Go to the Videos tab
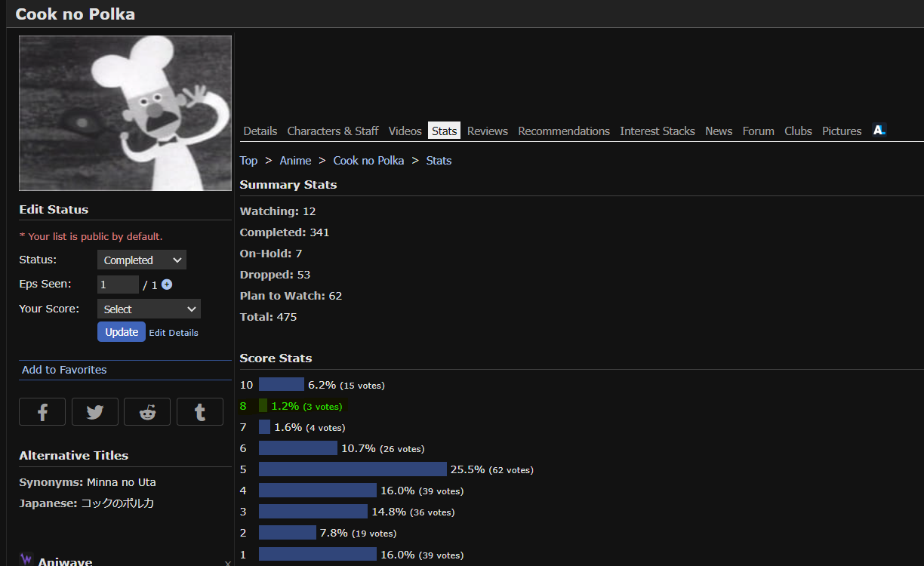 tap(405, 131)
